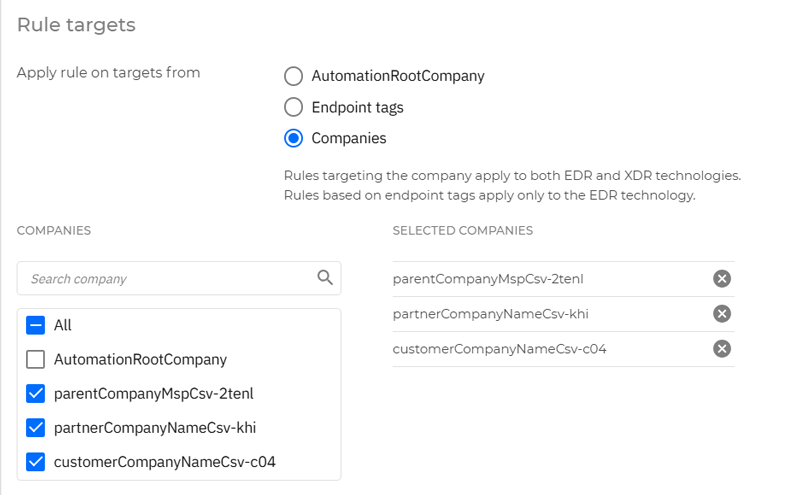The image size is (785, 495).
Task: Choose the Endpoint tags radio option
Action: point(293,107)
